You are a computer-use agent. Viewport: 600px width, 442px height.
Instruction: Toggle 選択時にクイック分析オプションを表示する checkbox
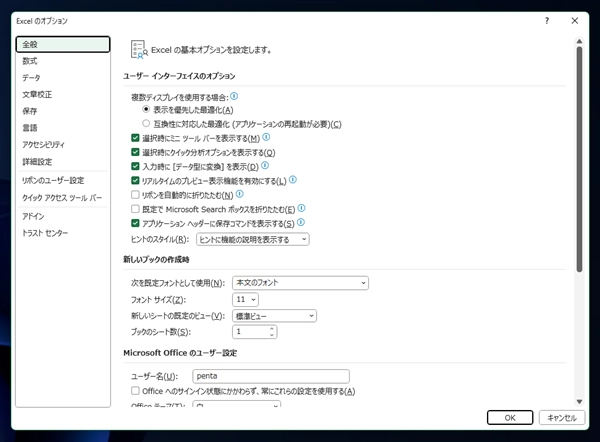pyautogui.click(x=135, y=152)
